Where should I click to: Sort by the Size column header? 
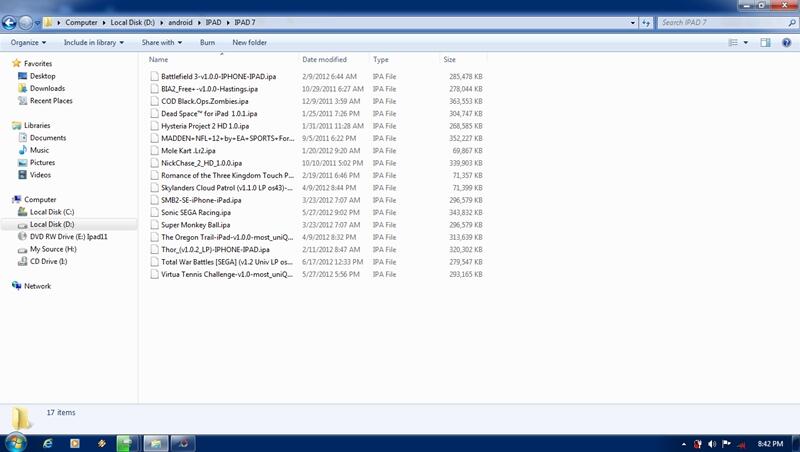[449, 60]
